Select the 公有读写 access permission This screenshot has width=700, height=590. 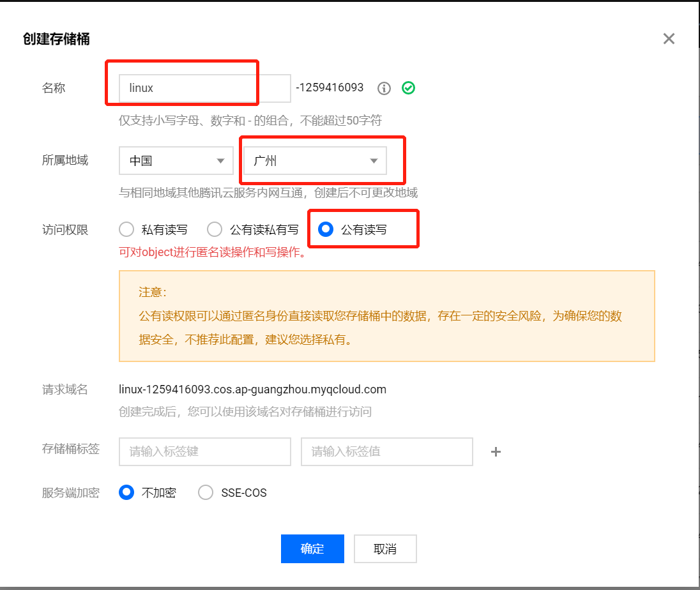coord(326,229)
